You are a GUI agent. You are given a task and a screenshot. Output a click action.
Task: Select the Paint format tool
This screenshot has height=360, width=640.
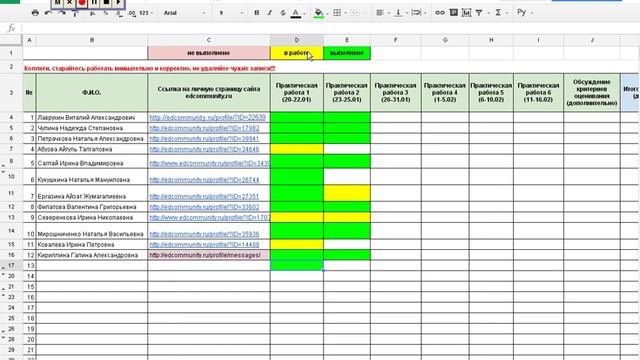(x=75, y=13)
